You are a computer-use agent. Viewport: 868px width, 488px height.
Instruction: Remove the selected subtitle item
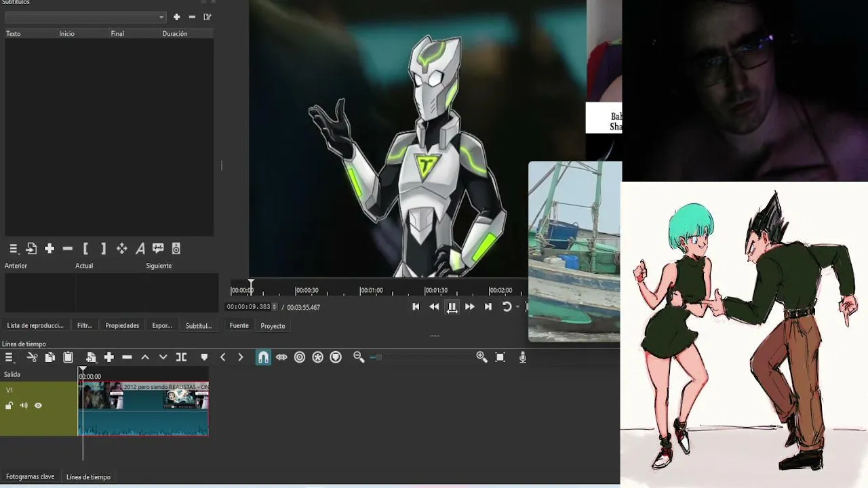[68, 249]
